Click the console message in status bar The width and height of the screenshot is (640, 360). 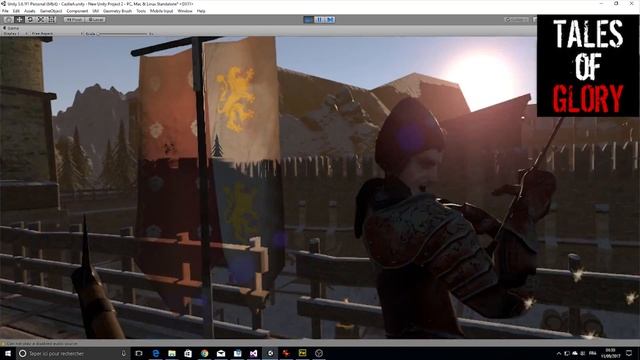(42, 344)
